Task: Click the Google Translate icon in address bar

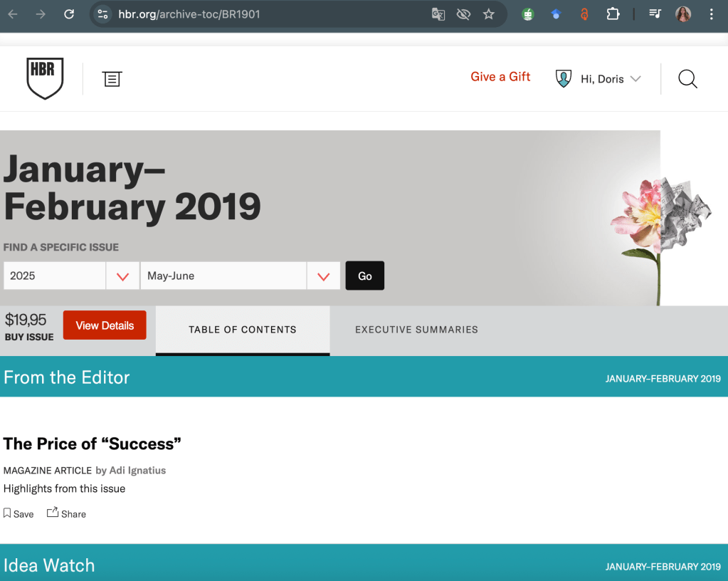Action: 438,14
